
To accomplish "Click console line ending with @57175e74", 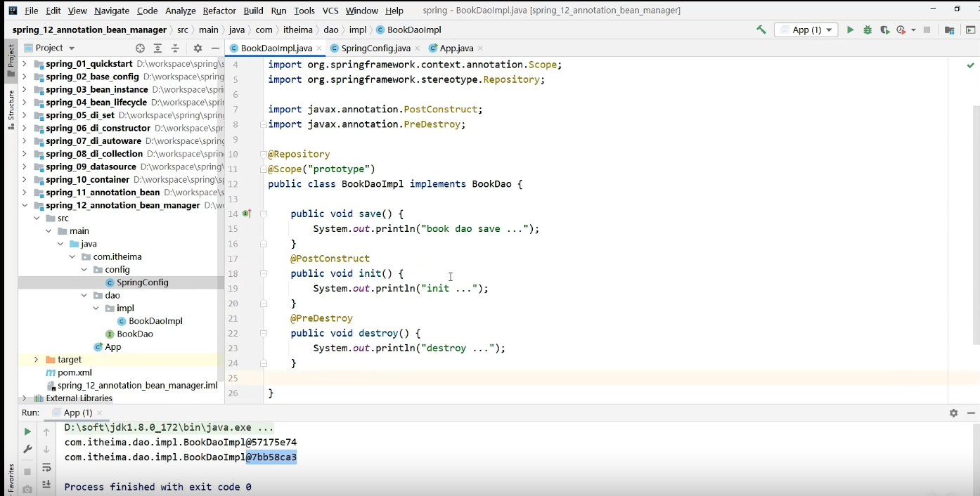I will 181,443.
